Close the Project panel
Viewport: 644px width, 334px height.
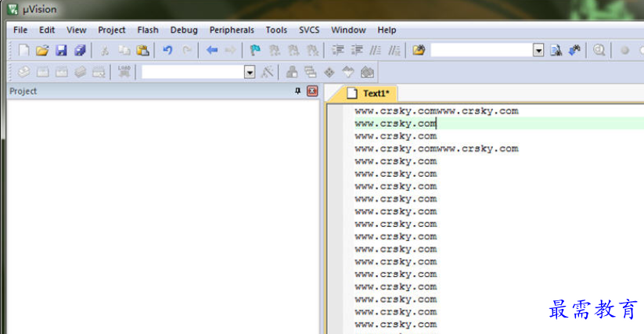312,91
